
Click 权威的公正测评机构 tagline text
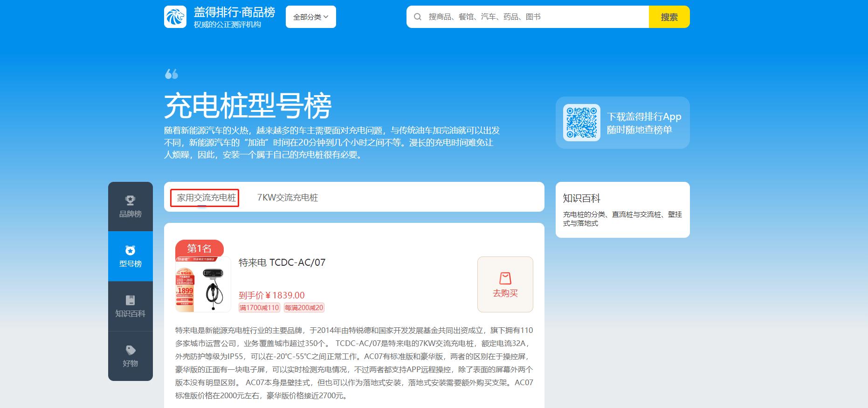(x=227, y=25)
